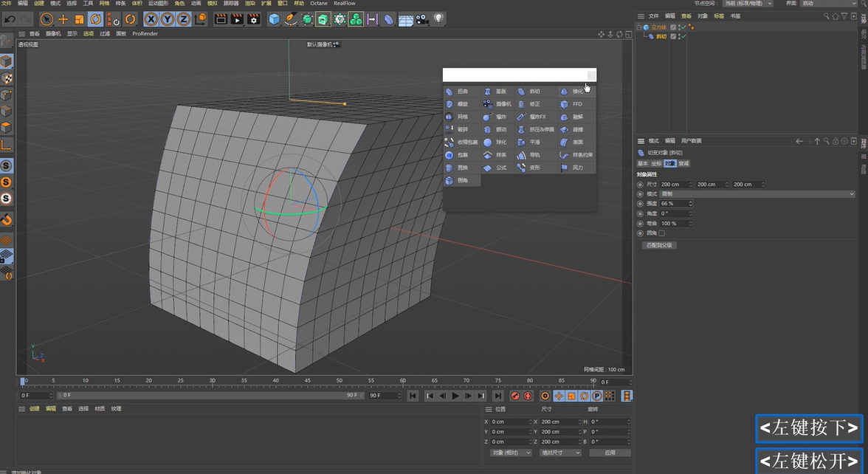Click frame 45 on the timeline ruler
The image size is (868, 474).
[x=307, y=381]
